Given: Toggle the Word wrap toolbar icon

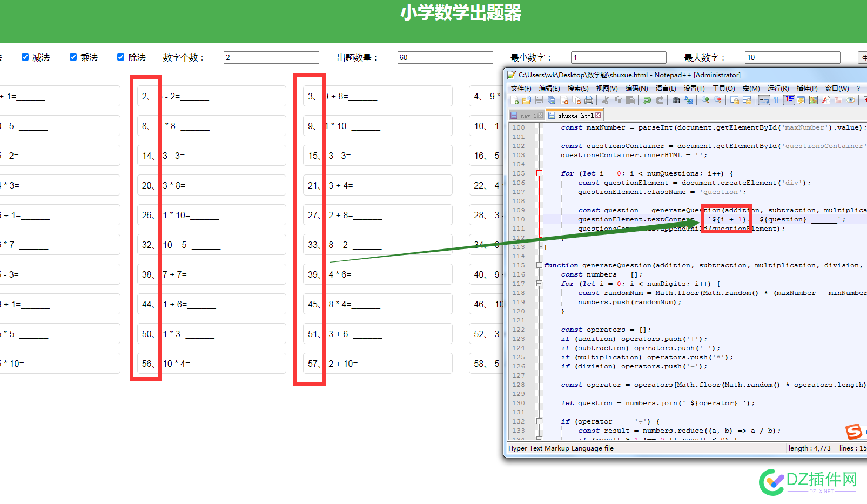Looking at the screenshot, I should click(x=764, y=100).
